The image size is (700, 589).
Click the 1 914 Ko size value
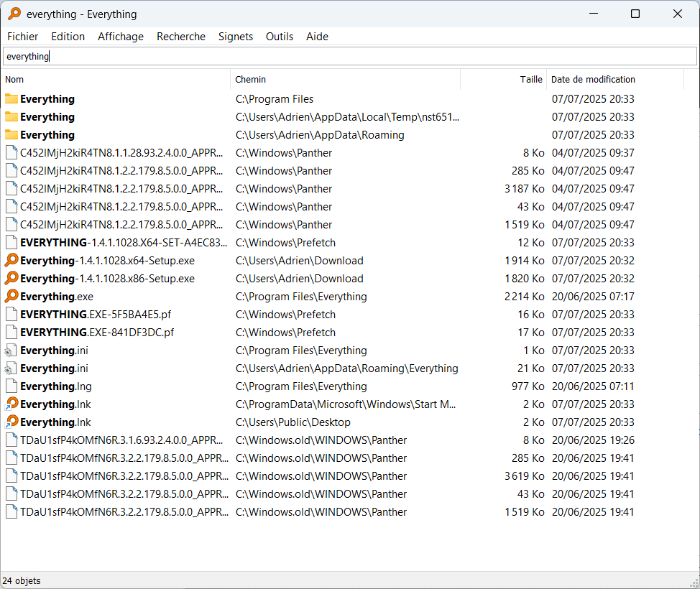524,261
